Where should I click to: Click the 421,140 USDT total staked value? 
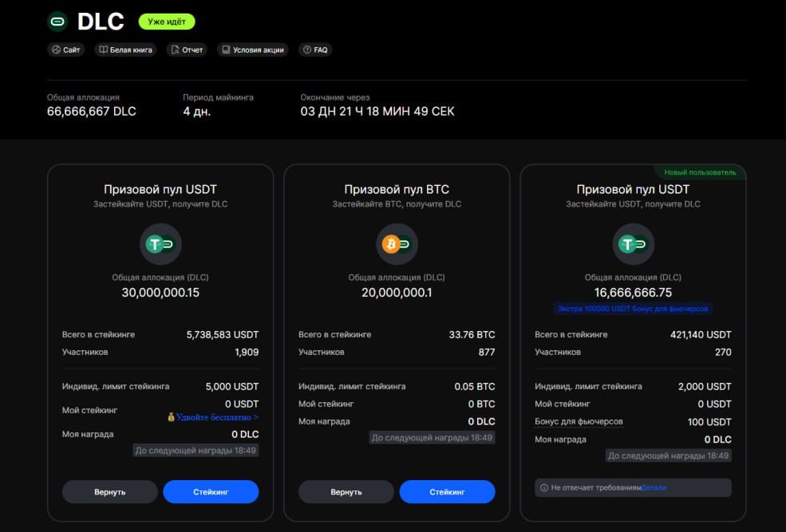coord(701,335)
